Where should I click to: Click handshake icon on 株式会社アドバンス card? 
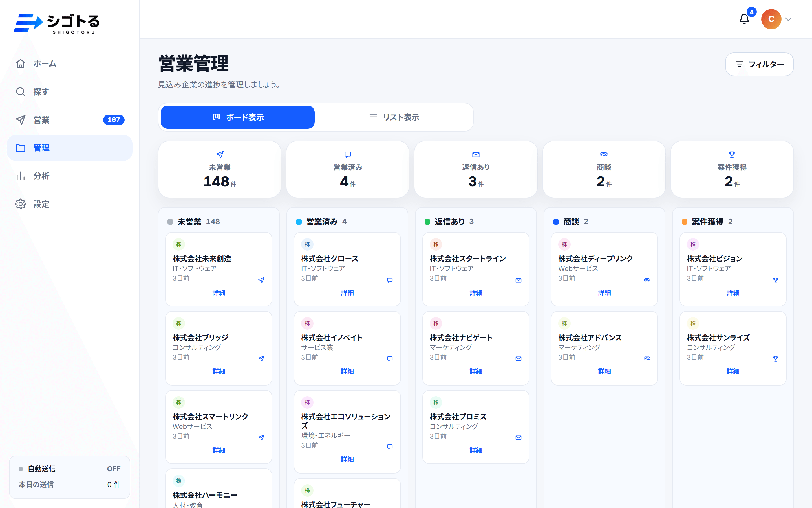point(647,358)
